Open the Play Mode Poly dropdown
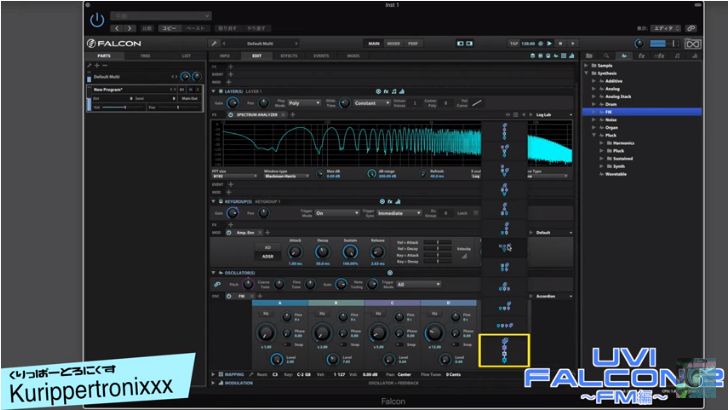The image size is (728, 410). point(304,103)
